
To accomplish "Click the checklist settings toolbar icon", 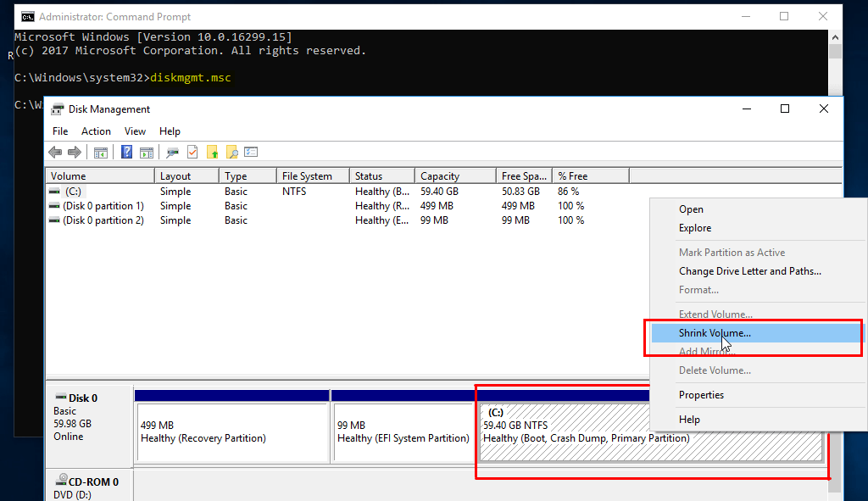I will pyautogui.click(x=251, y=152).
